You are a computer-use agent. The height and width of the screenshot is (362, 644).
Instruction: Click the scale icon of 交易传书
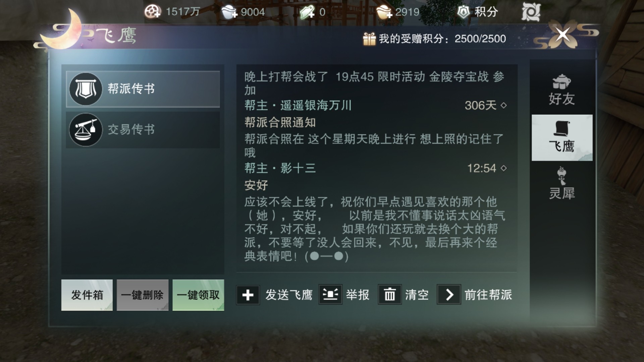pos(86,130)
